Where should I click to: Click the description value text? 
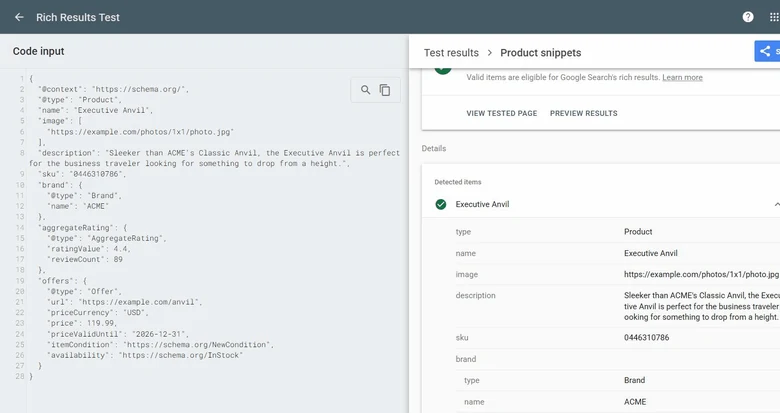coord(701,306)
